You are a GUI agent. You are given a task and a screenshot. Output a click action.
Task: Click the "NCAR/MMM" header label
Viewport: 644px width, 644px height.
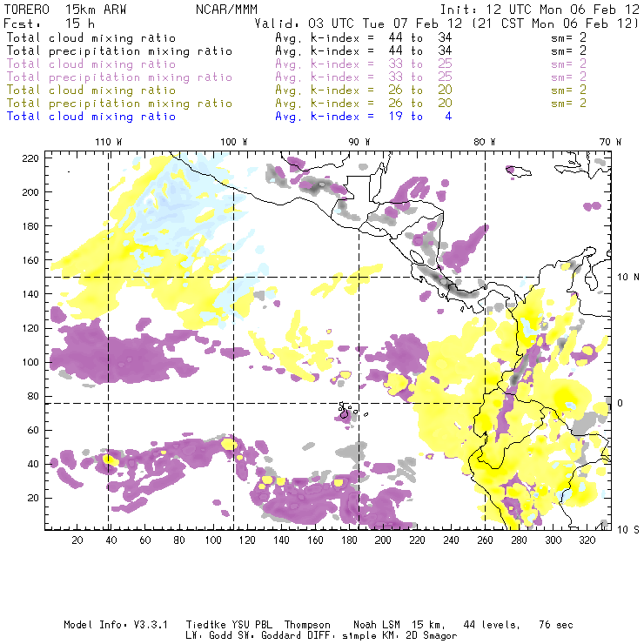(227, 10)
